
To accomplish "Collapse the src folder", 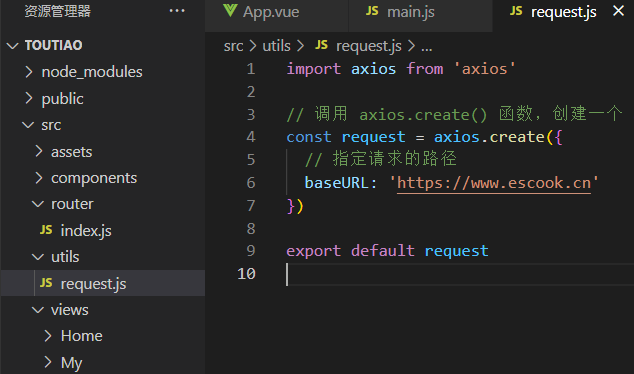I will [28, 125].
